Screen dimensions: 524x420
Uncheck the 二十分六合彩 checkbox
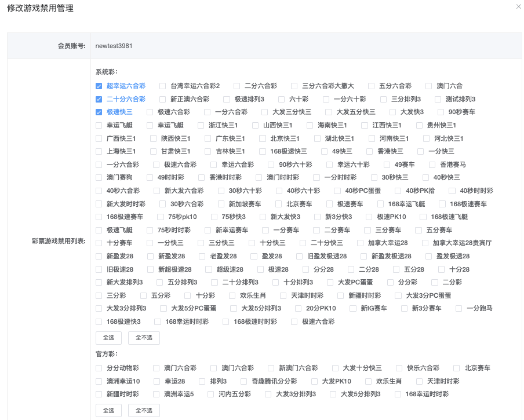coord(99,99)
